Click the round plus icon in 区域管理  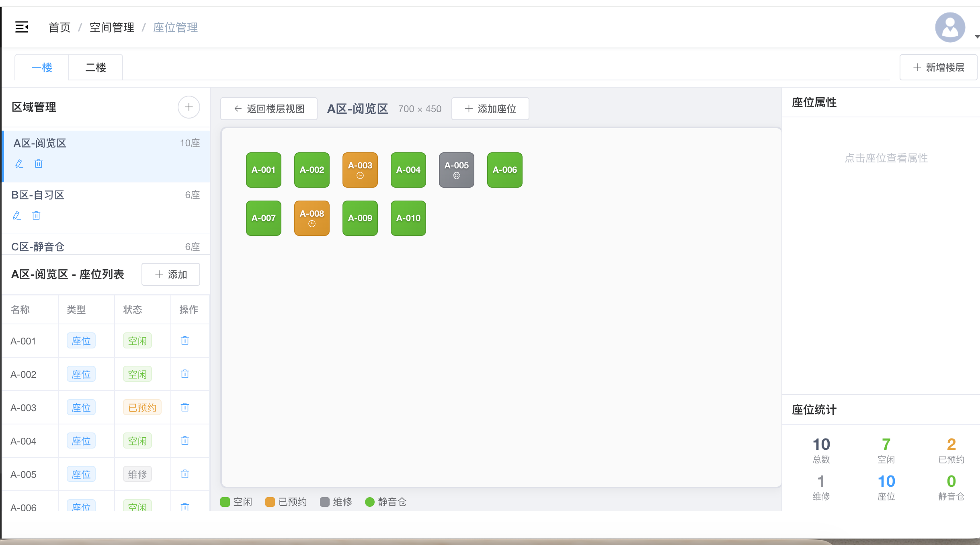click(x=189, y=107)
